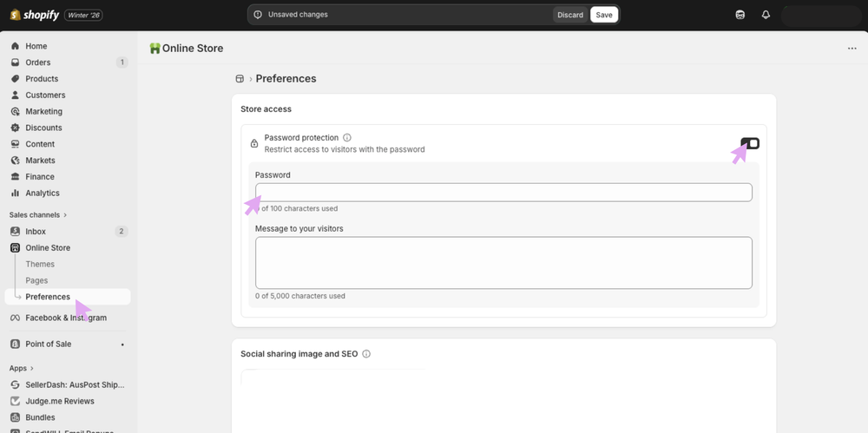Select Pages under Online Store
Screen dimensions: 868x433
pyautogui.click(x=36, y=280)
